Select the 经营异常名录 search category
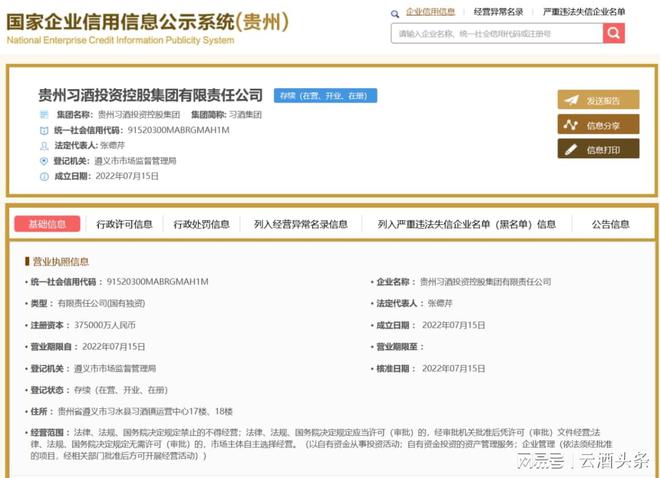 (x=498, y=12)
